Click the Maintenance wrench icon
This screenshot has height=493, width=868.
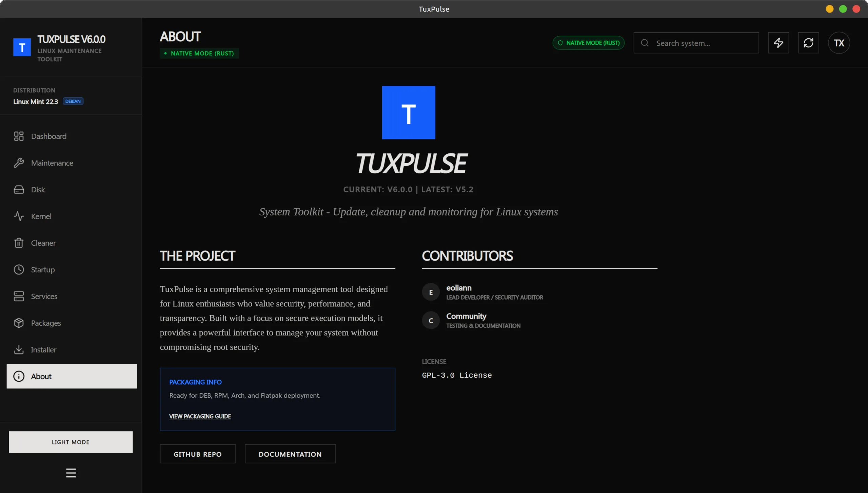(19, 163)
